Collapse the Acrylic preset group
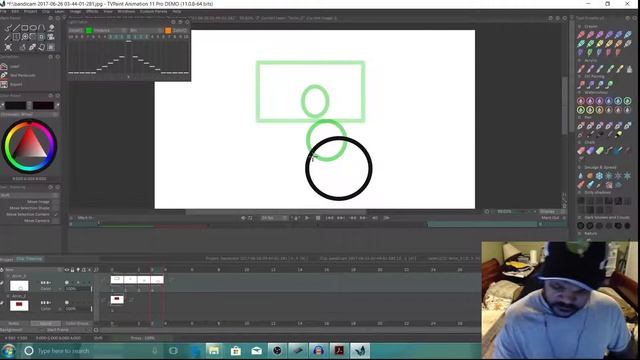 pyautogui.click(x=580, y=60)
